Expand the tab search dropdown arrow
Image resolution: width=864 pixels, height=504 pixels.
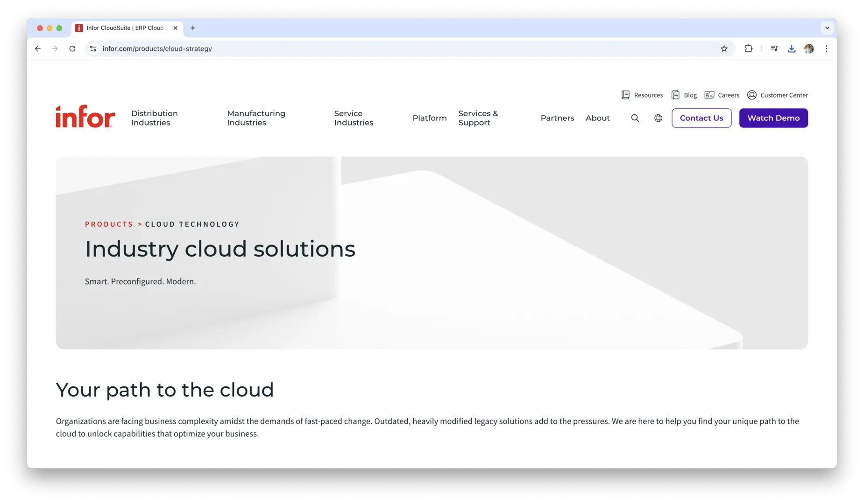coord(827,28)
